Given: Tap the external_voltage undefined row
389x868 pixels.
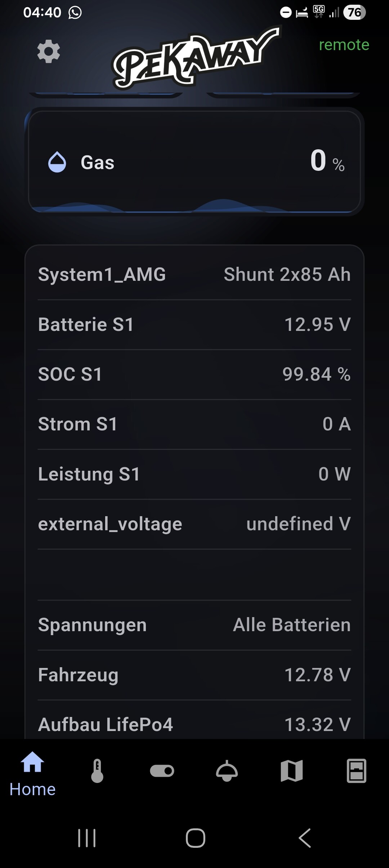Looking at the screenshot, I should point(194,524).
